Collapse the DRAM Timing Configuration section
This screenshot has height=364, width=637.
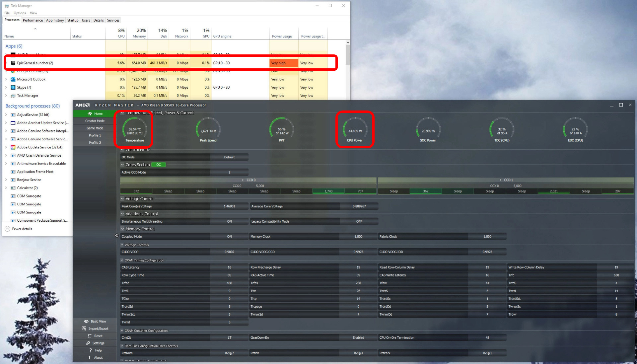[x=122, y=260]
